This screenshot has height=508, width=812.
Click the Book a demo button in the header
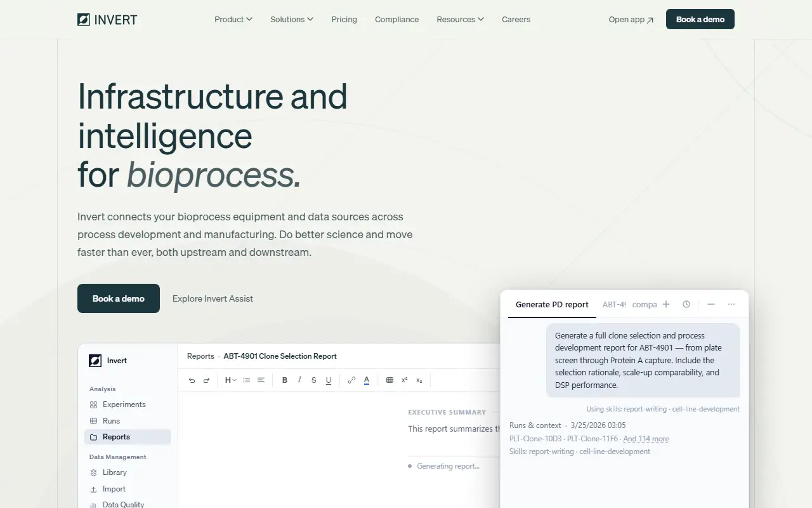coord(700,19)
